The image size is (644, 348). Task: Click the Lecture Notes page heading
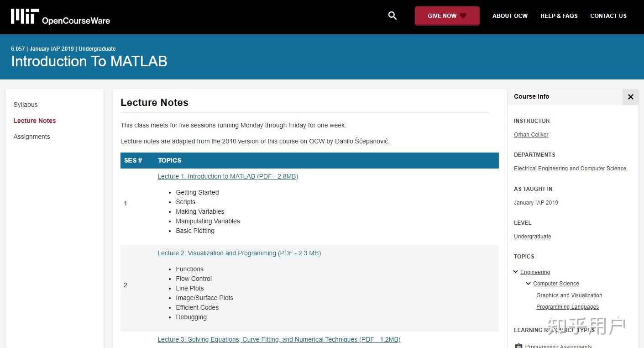154,103
